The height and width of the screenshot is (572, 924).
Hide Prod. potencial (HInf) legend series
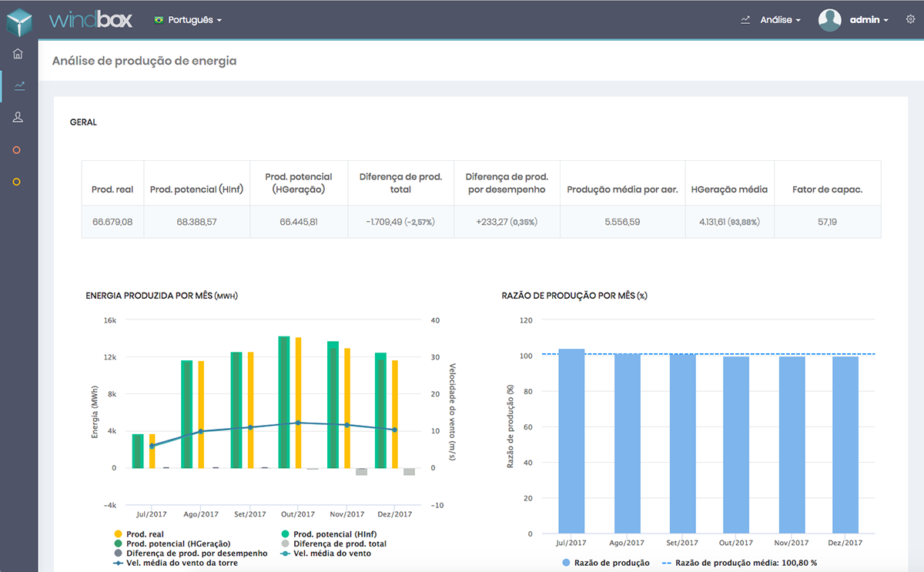coord(334,534)
